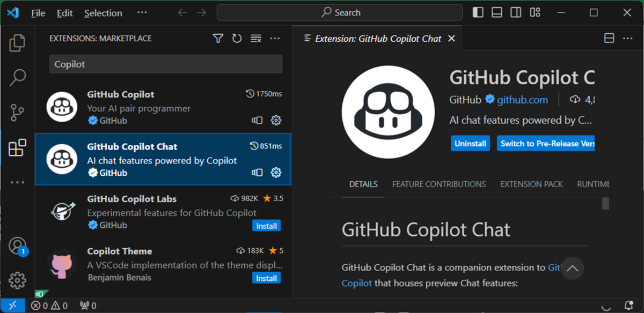Clear extensions search results
Viewport: 644px width, 313px height.
256,38
